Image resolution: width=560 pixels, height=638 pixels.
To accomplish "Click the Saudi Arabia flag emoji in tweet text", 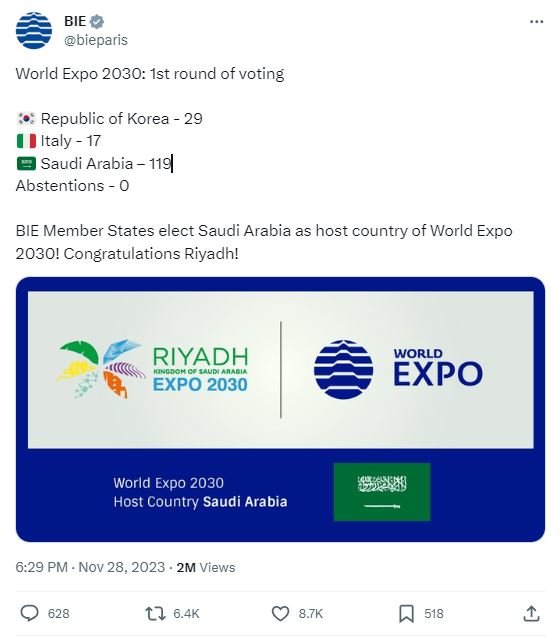I will [x=26, y=164].
